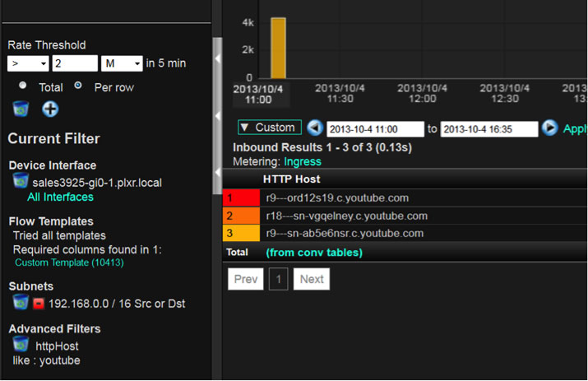Viewport: 588px width, 381px height.
Task: Select r18---sn-vgqelney.c.youtube.com row
Action: [405, 216]
